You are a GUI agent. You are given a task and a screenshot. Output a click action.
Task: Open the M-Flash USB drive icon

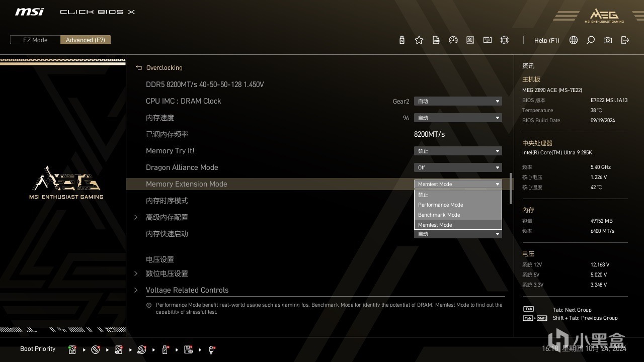(x=401, y=40)
